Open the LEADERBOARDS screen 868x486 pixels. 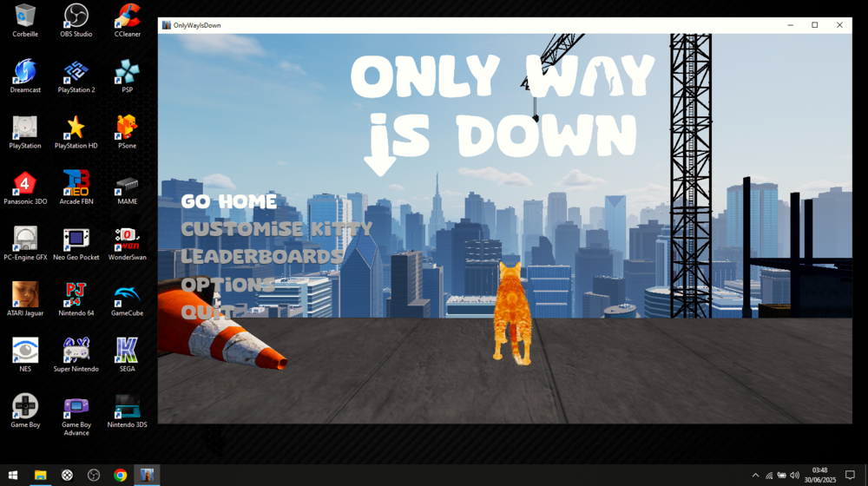pyautogui.click(x=261, y=257)
